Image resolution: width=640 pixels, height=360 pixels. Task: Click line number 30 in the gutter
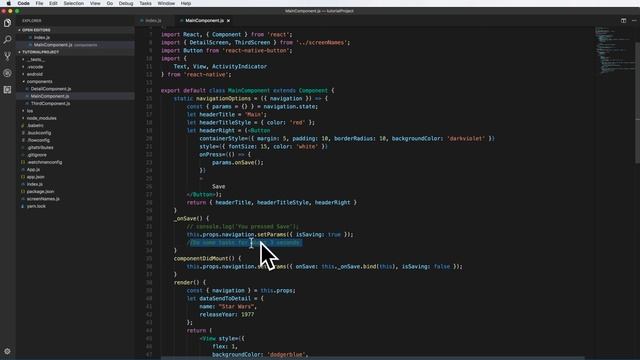tap(149, 218)
